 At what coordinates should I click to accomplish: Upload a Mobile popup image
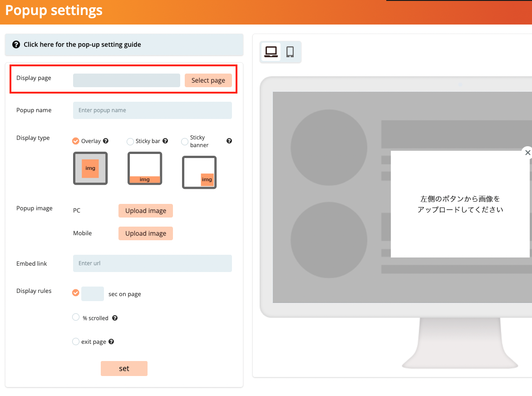coord(145,233)
